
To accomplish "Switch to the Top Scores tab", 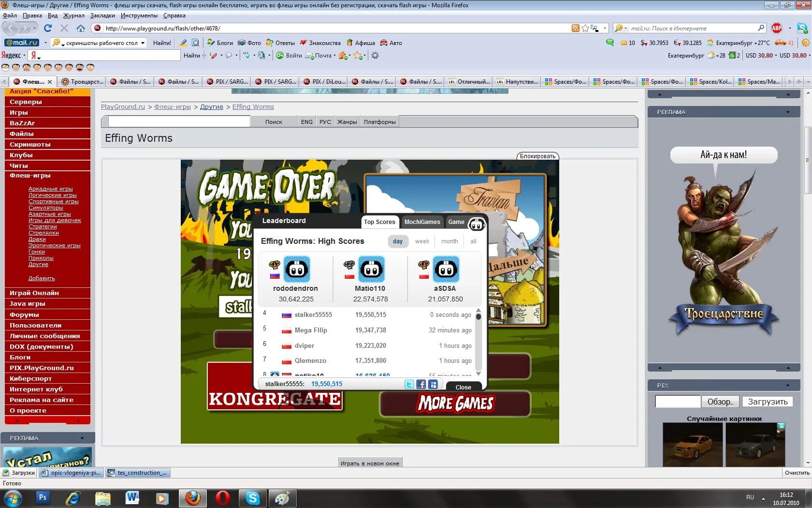I will (379, 222).
